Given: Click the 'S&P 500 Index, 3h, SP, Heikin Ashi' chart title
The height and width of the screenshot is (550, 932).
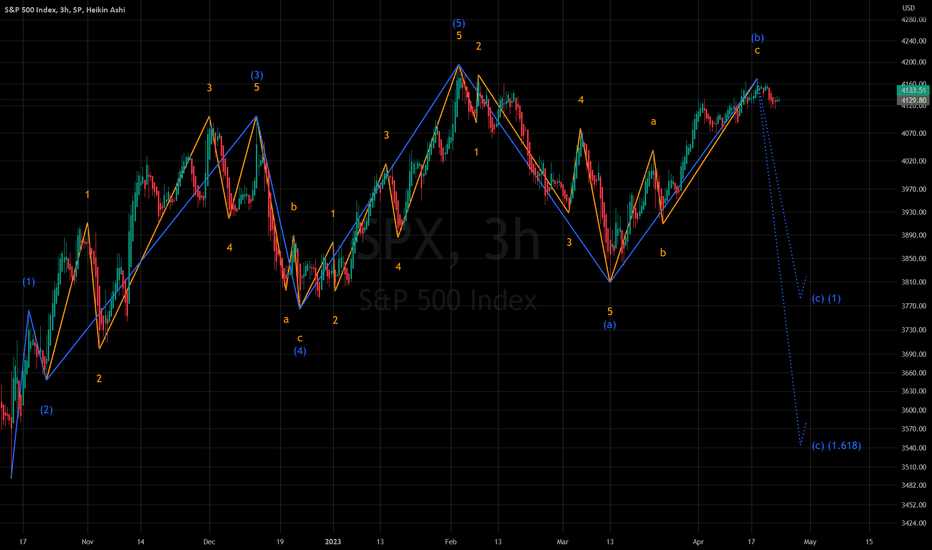Looking at the screenshot, I should pos(65,10).
